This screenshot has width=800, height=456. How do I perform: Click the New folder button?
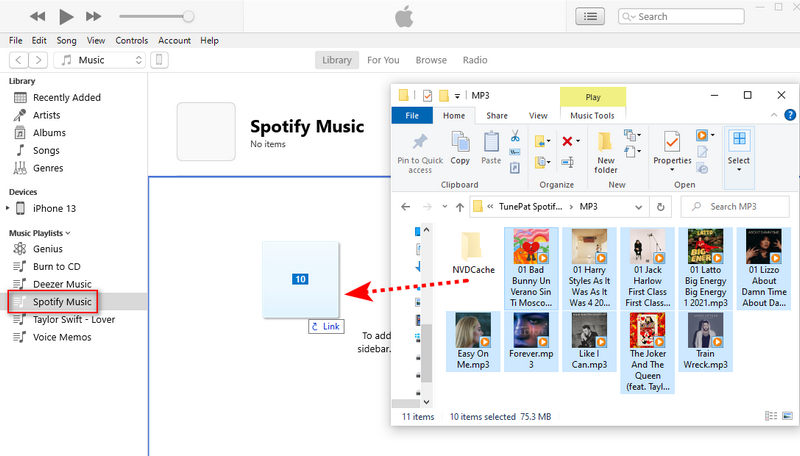[x=606, y=152]
